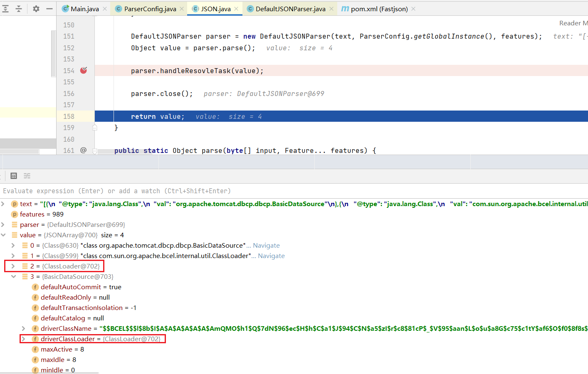588x374 pixels.
Task: Toggle the fold marker at line 161
Action: click(x=95, y=151)
